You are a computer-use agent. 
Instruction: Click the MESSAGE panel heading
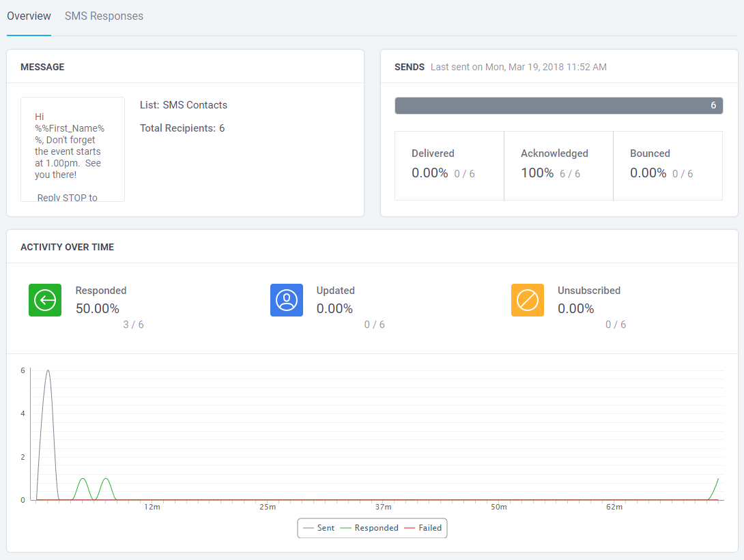[42, 67]
